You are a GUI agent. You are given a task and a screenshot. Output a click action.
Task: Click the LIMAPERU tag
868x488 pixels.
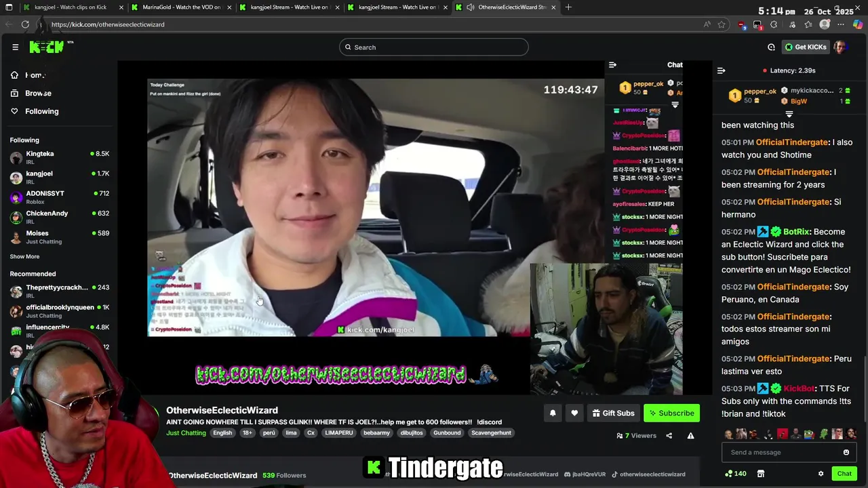click(339, 433)
